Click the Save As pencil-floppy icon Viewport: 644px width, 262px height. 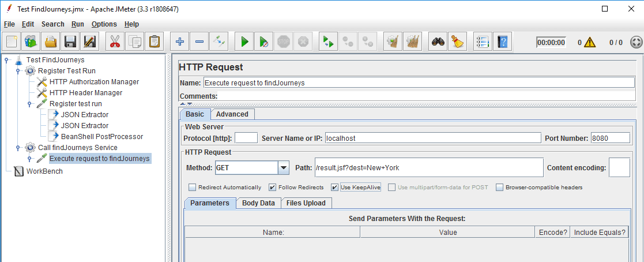tap(90, 42)
